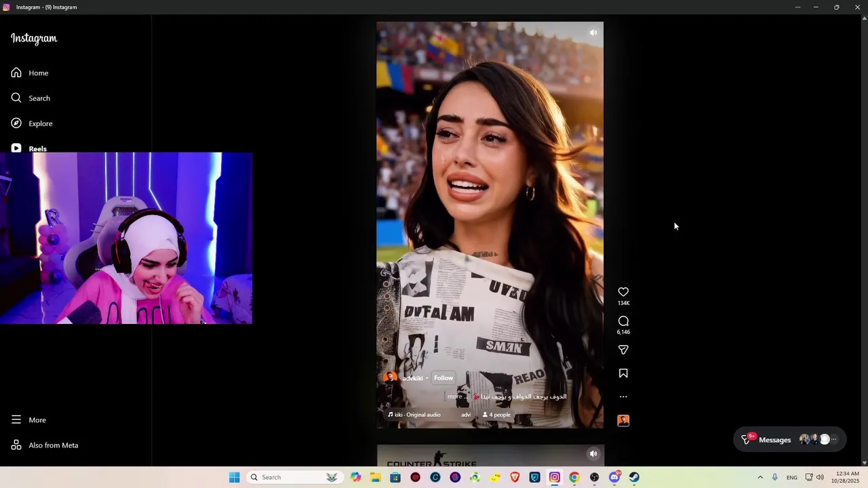Click the magnifier Search icon in sidebar

point(16,98)
